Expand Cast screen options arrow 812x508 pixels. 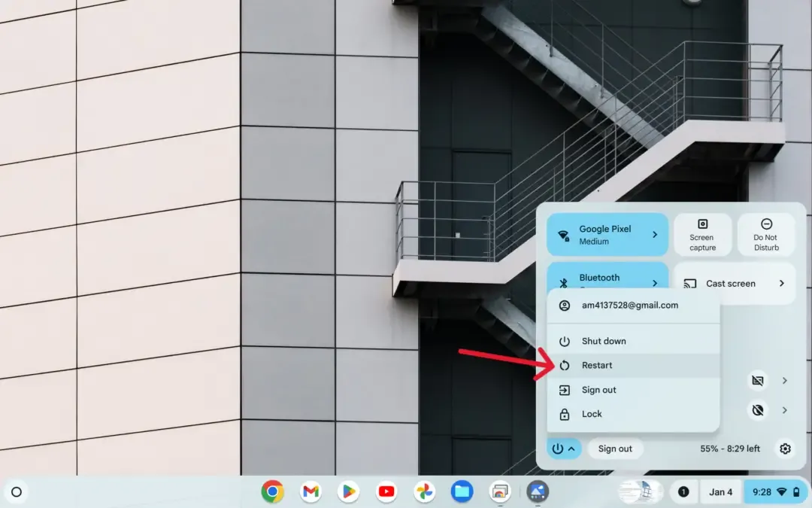tap(781, 284)
